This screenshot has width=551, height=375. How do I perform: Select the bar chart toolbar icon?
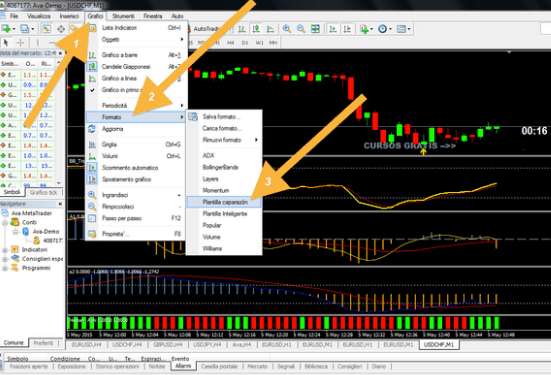[242, 29]
